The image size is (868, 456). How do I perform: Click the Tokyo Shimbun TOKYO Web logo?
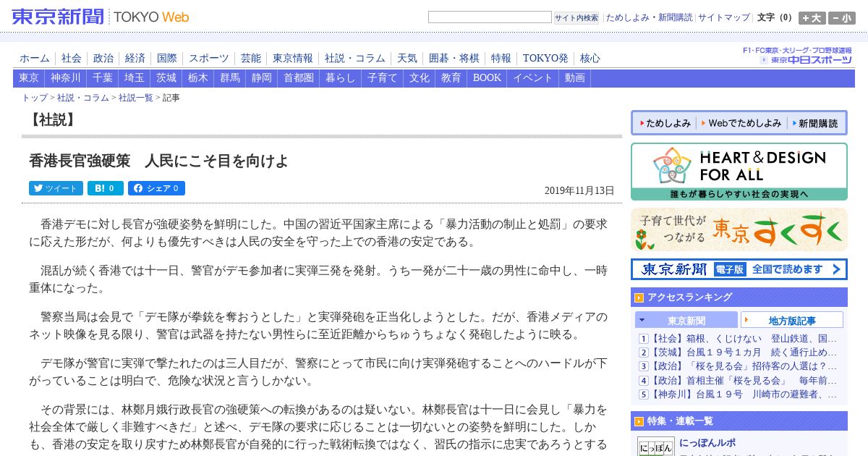click(x=101, y=17)
